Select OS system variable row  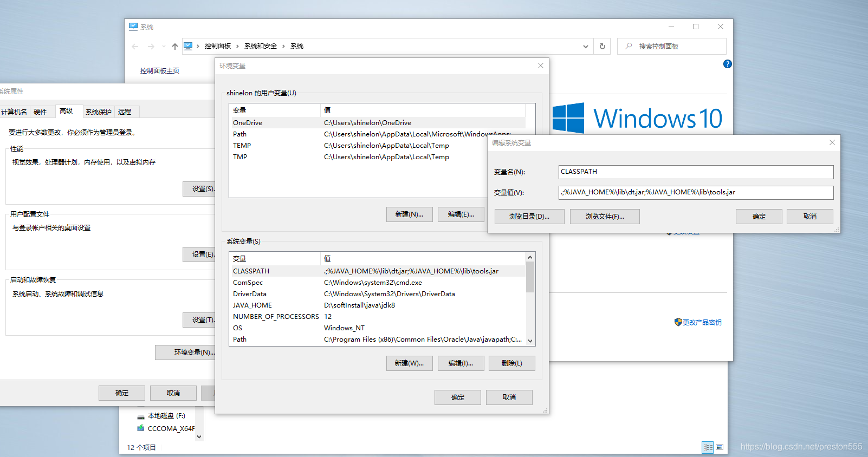(x=378, y=328)
